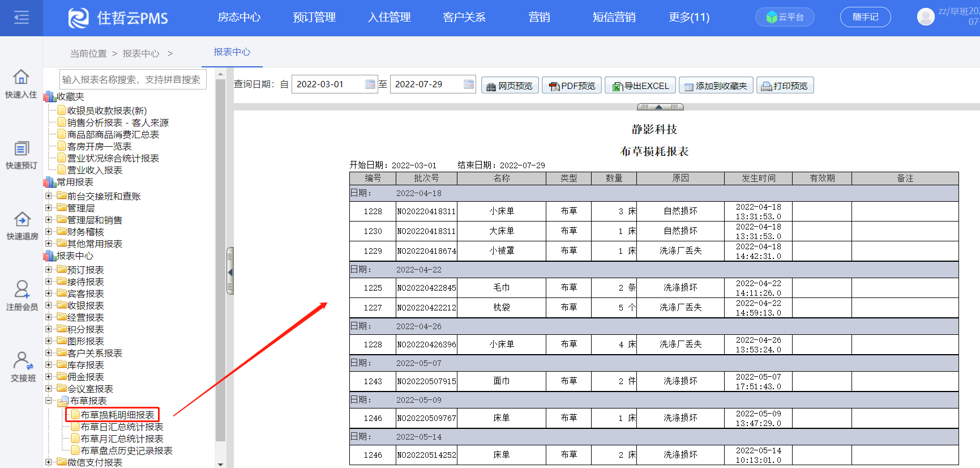Click the 报表中心 tree books icon

[x=50, y=256]
